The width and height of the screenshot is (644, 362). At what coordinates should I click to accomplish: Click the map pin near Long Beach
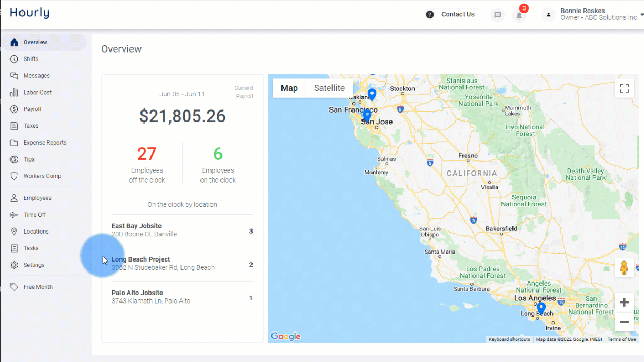(x=541, y=308)
